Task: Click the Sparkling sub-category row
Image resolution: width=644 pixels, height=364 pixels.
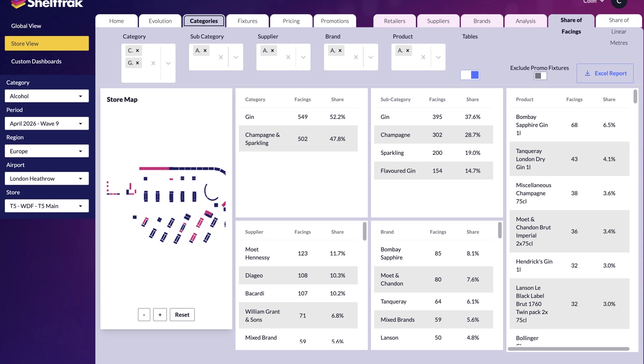Action: click(x=433, y=153)
